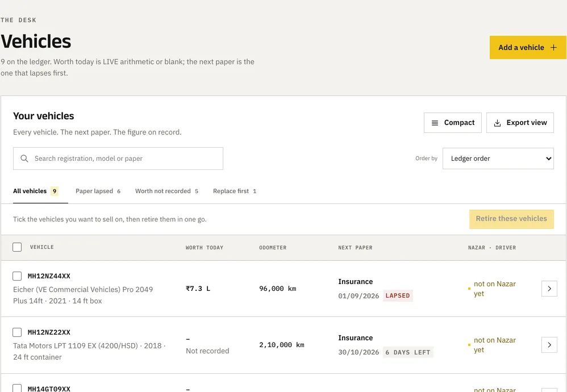Switch to Compact view
Viewport: 567px width, 392px height.
point(452,123)
